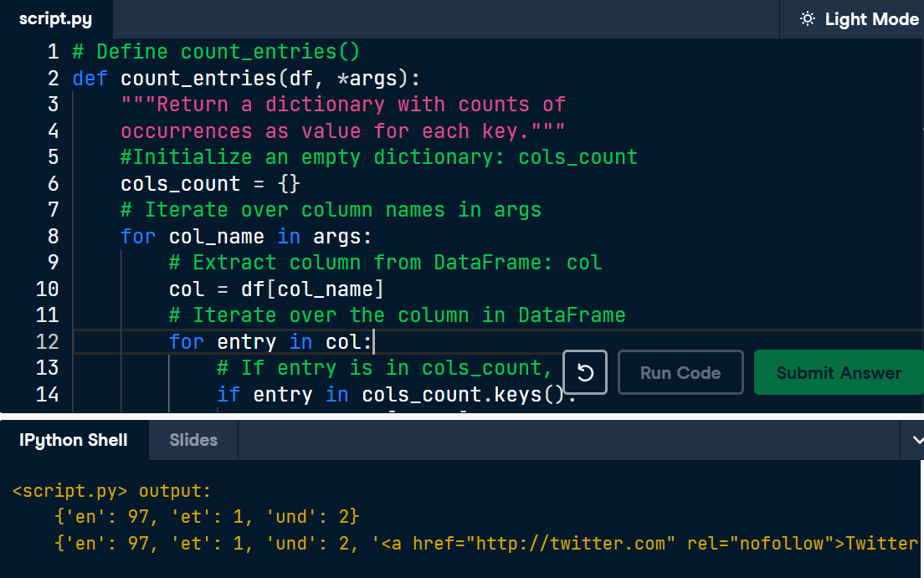Click comment '# Extract column from DataFrame: col'
The width and height of the screenshot is (924, 578).
click(x=385, y=262)
